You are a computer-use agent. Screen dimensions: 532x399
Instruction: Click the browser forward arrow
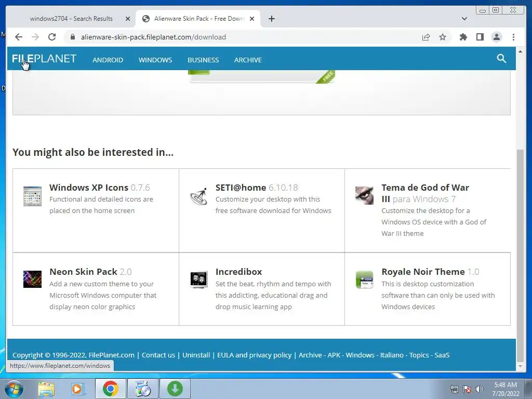[35, 37]
